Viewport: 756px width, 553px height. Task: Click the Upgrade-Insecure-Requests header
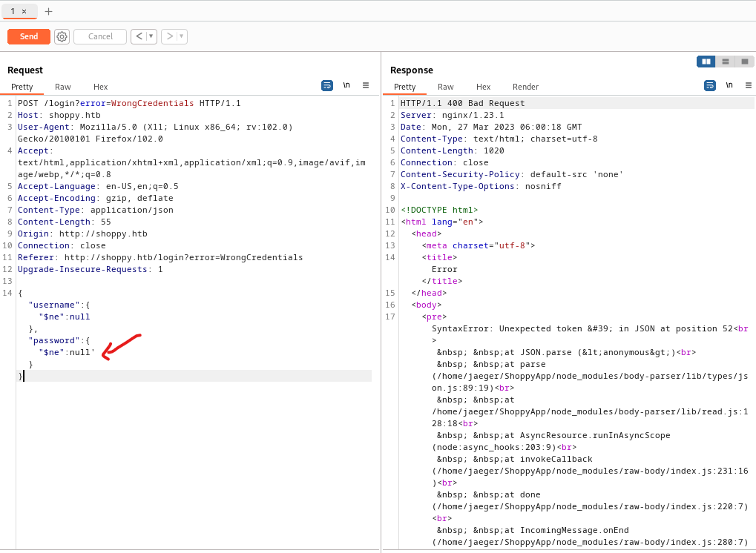(x=91, y=269)
